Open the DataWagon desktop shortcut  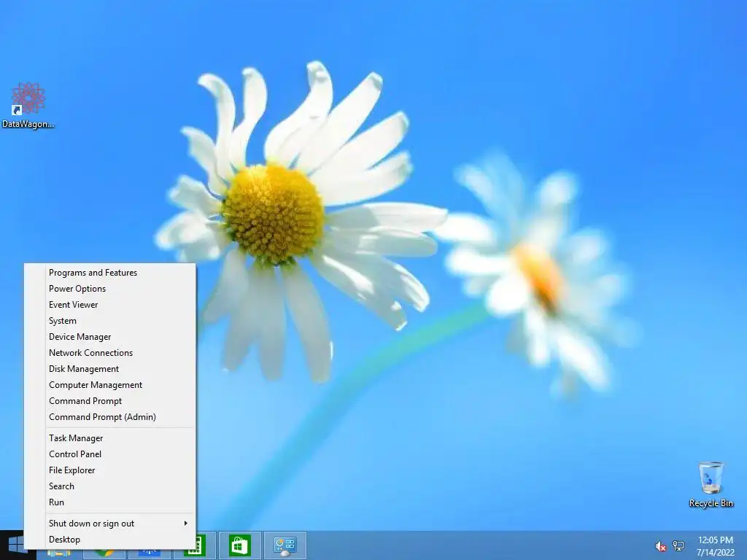click(x=28, y=105)
